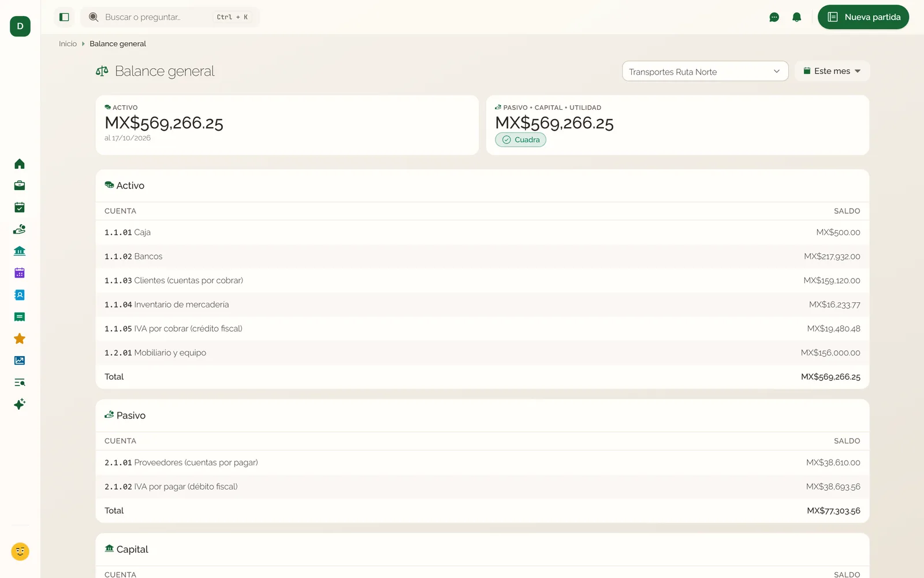This screenshot has height=578, width=924.
Task: Click the user avatar face icon
Action: 20,551
